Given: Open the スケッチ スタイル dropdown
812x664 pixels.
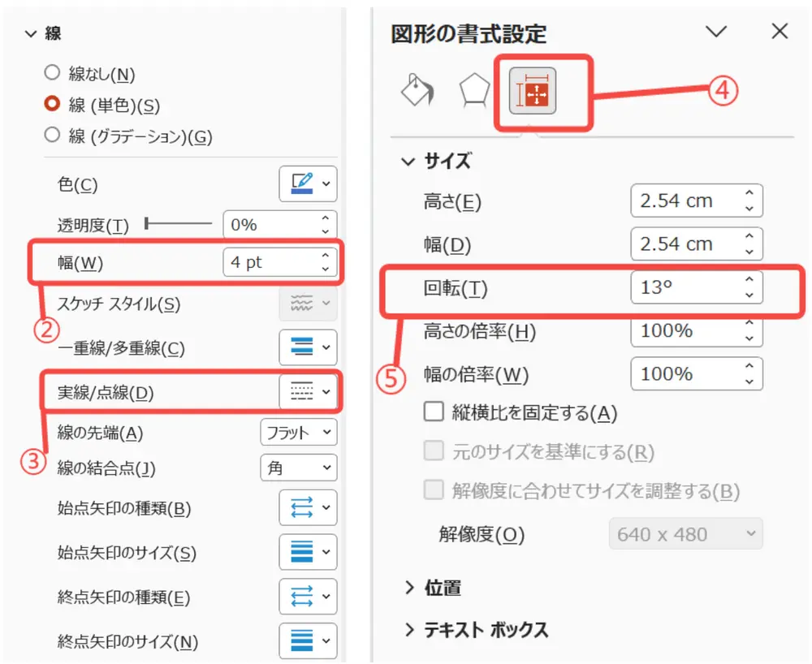Looking at the screenshot, I should click(308, 304).
